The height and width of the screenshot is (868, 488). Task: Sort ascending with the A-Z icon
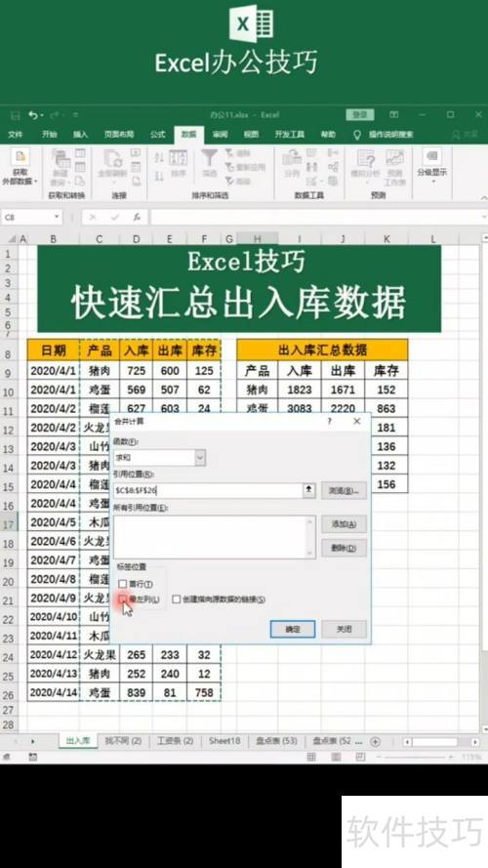159,158
